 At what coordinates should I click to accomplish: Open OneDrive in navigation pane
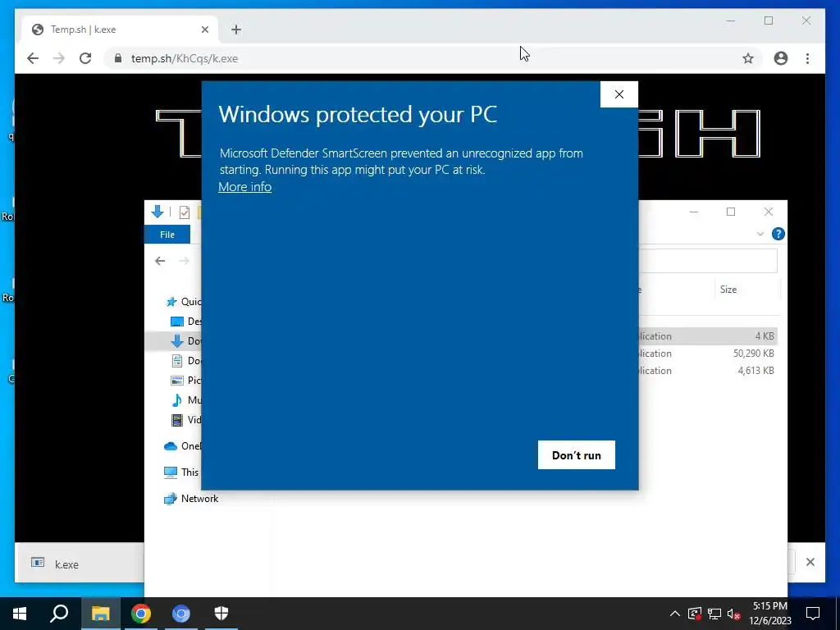[183, 445]
